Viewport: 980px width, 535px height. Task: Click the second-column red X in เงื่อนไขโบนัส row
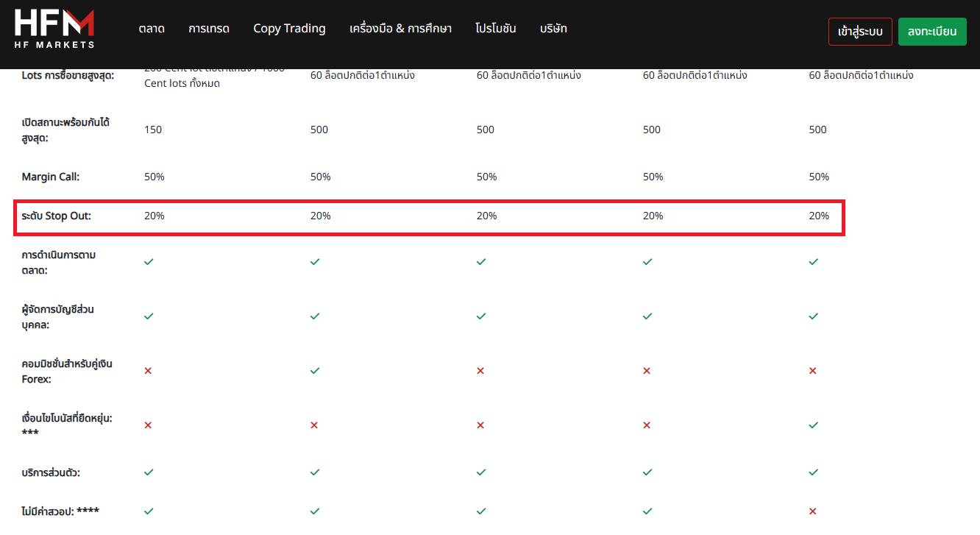tap(315, 425)
